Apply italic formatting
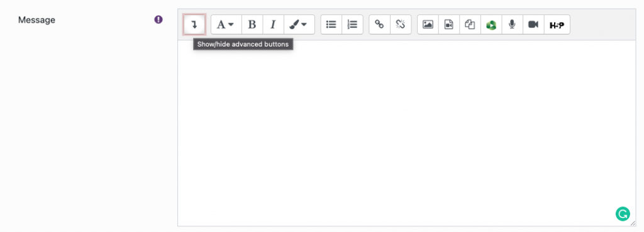Screen dimensions: 644x232 (x=273, y=25)
